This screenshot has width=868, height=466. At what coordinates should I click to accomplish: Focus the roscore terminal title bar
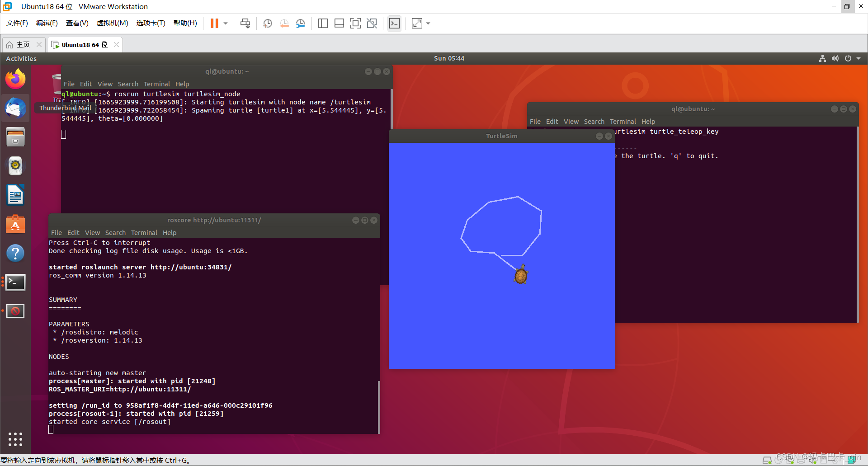pos(214,220)
